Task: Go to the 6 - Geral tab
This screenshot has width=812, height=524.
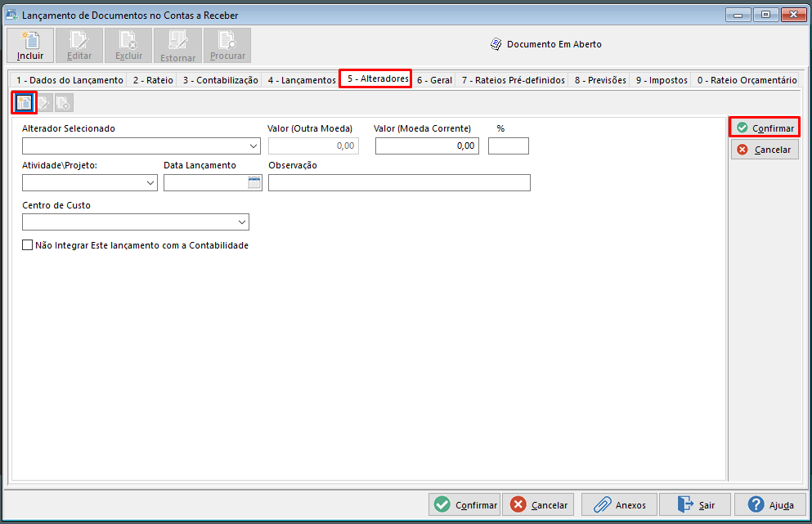Action: click(x=434, y=80)
